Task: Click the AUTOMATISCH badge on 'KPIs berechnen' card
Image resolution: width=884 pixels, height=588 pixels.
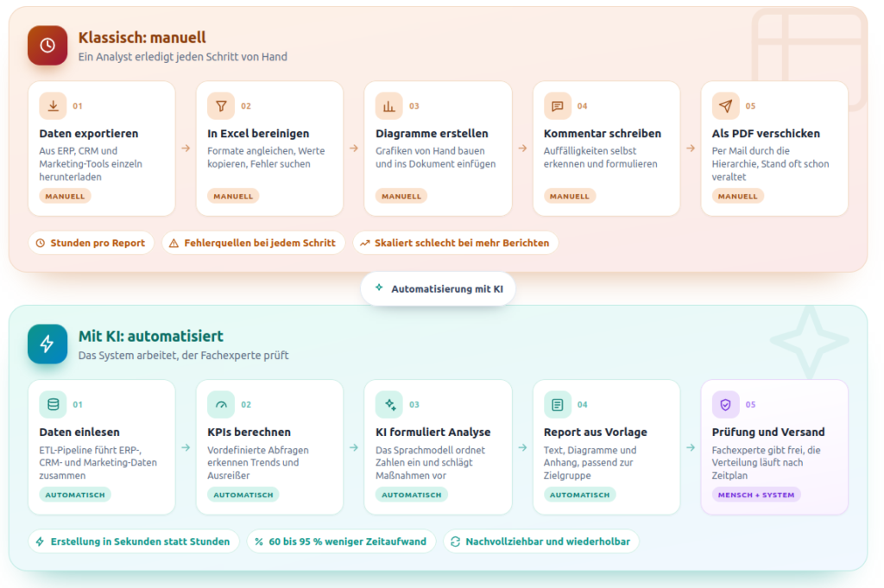Action: pos(243,495)
